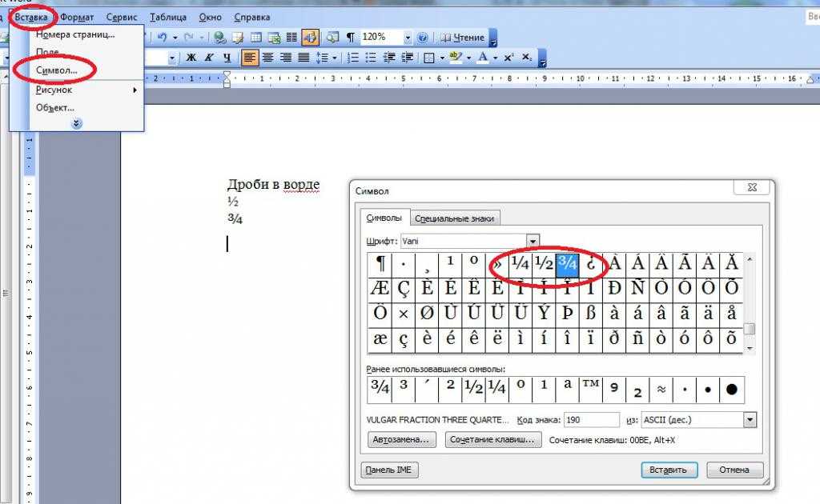The height and width of the screenshot is (504, 820).
Task: Open the Рисунок submenu
Action: pyautogui.click(x=86, y=90)
